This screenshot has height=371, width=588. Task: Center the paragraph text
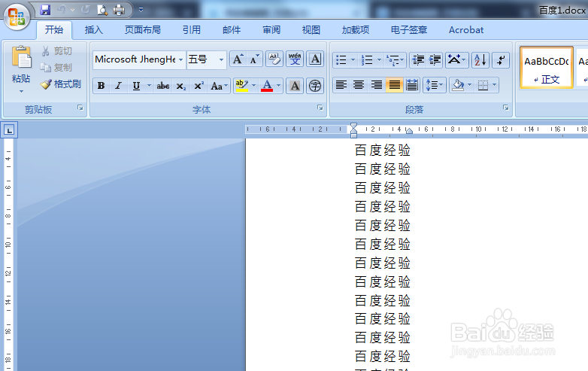click(x=359, y=86)
